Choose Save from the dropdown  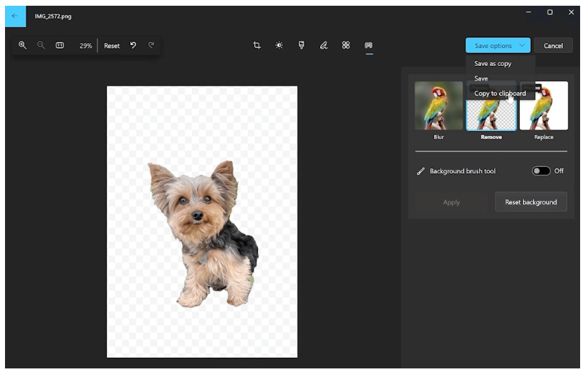click(x=481, y=78)
